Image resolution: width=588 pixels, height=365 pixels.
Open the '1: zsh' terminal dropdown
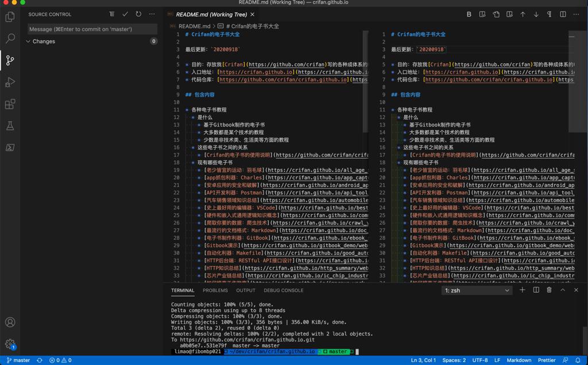477,291
